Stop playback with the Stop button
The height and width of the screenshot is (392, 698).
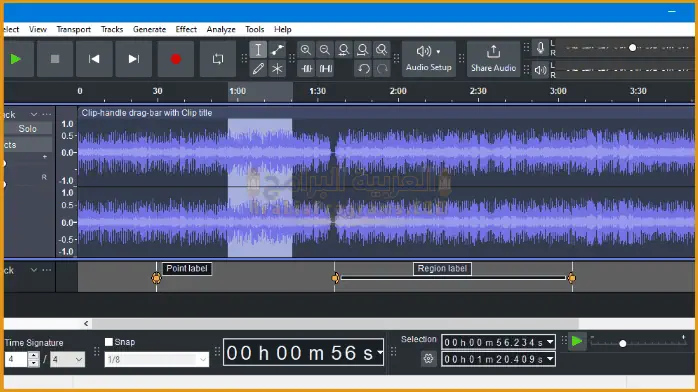tap(55, 59)
